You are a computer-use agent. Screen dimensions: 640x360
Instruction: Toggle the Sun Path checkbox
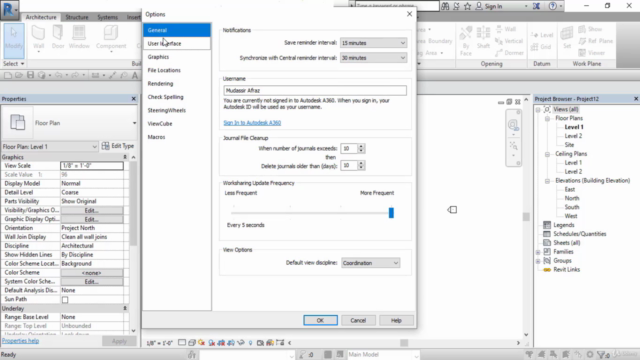click(x=65, y=300)
